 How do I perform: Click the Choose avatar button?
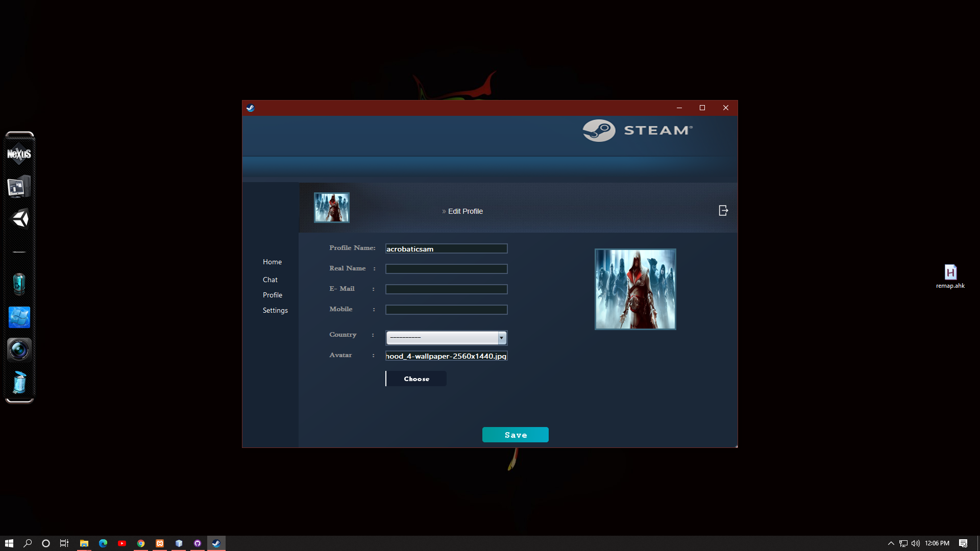[416, 379]
